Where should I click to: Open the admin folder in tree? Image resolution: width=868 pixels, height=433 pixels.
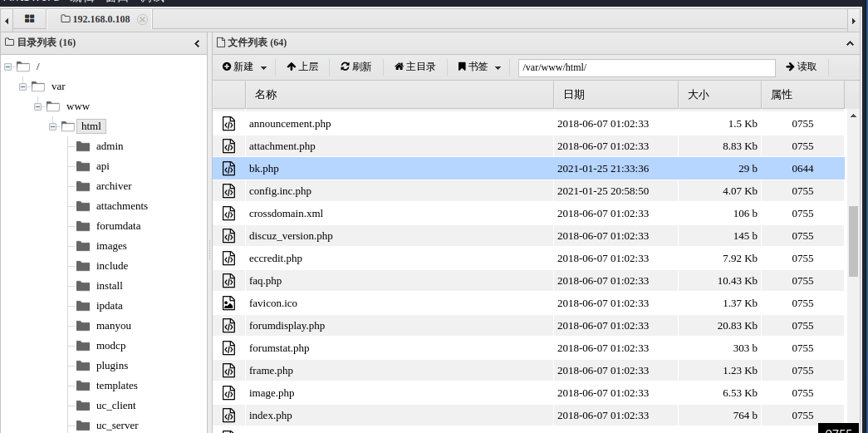tap(110, 146)
